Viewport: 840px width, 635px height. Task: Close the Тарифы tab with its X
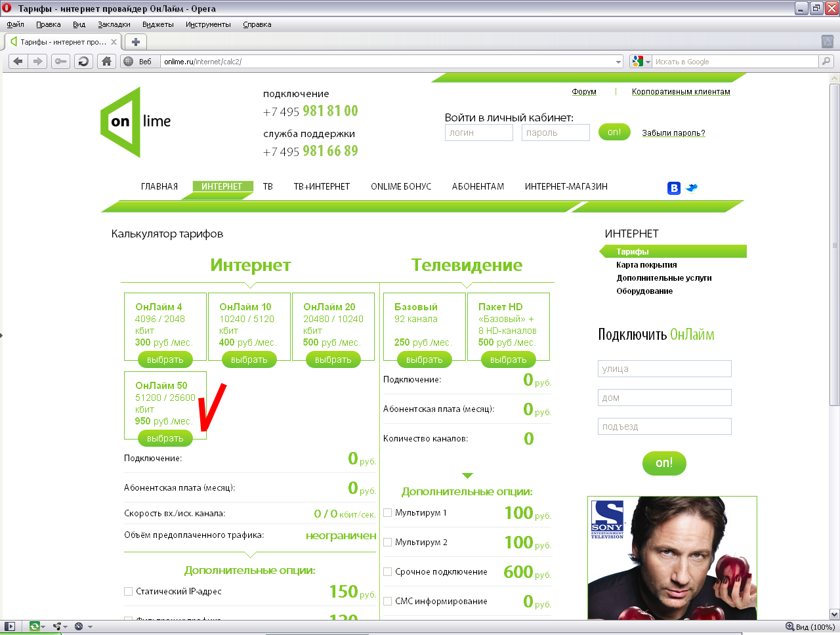[x=114, y=42]
